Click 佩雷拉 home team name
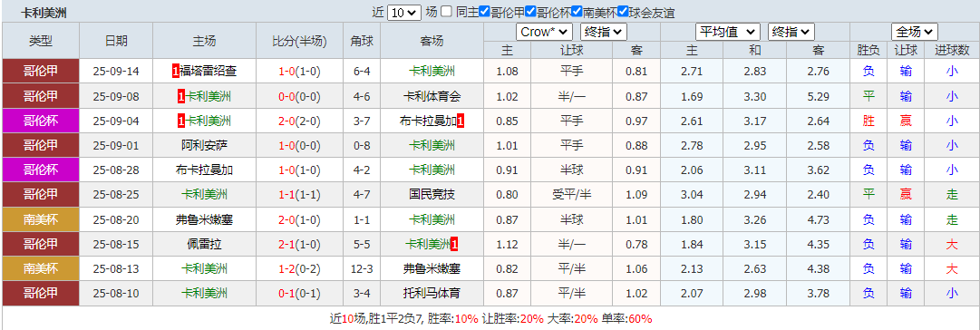980x330 pixels. pos(204,244)
